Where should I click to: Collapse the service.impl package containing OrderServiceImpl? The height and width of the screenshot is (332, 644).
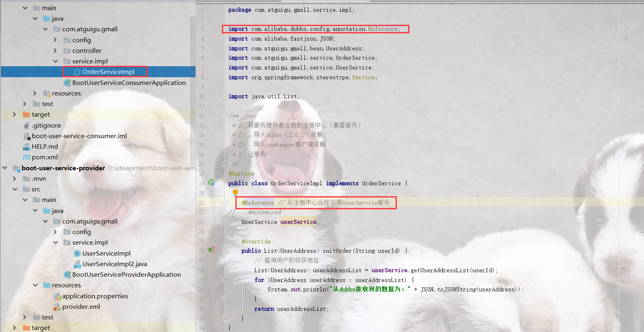pos(55,61)
